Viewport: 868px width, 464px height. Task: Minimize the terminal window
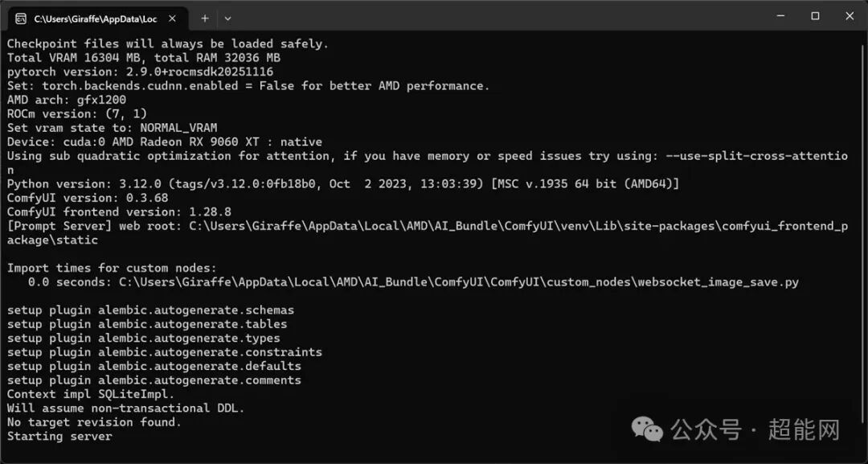(779, 16)
